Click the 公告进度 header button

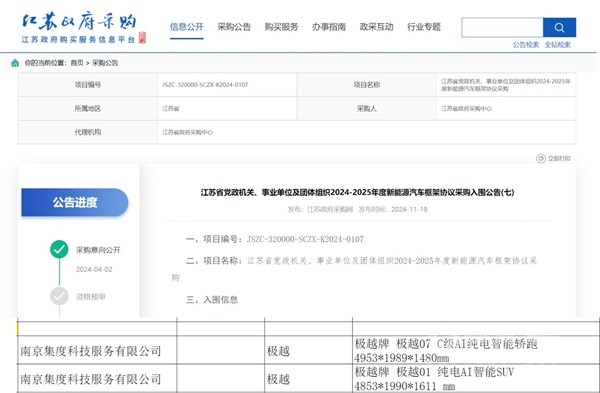pos(75,202)
